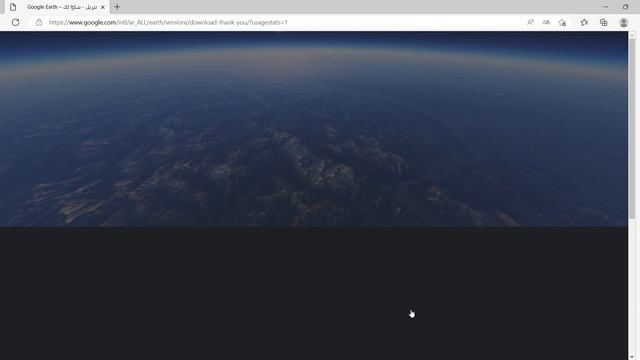Click the scrollbar up arrow
The height and width of the screenshot is (360, 640).
632,36
